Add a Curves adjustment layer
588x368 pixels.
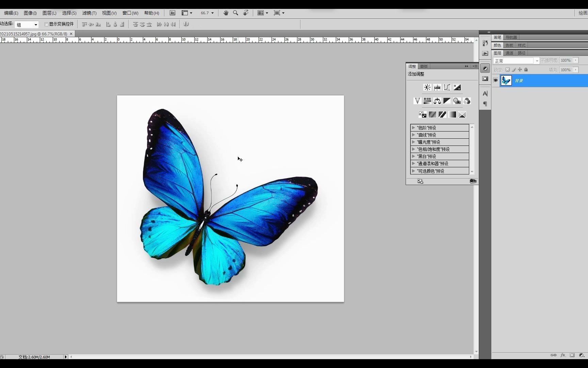tap(447, 87)
